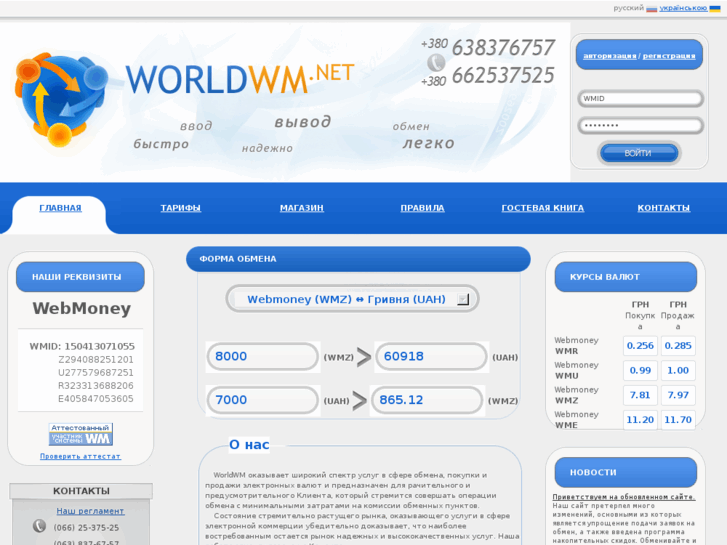Click the UAH amount field showing 7000
The height and width of the screenshot is (545, 727).
pyautogui.click(x=262, y=400)
